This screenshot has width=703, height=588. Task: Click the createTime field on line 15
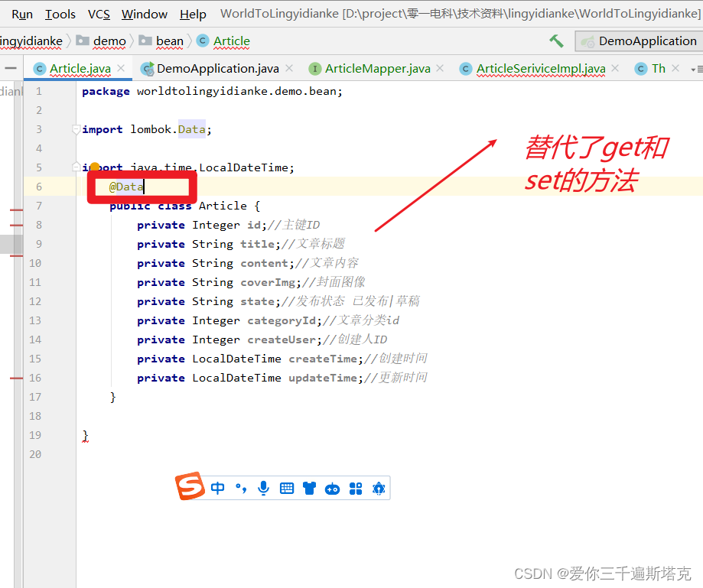(323, 359)
